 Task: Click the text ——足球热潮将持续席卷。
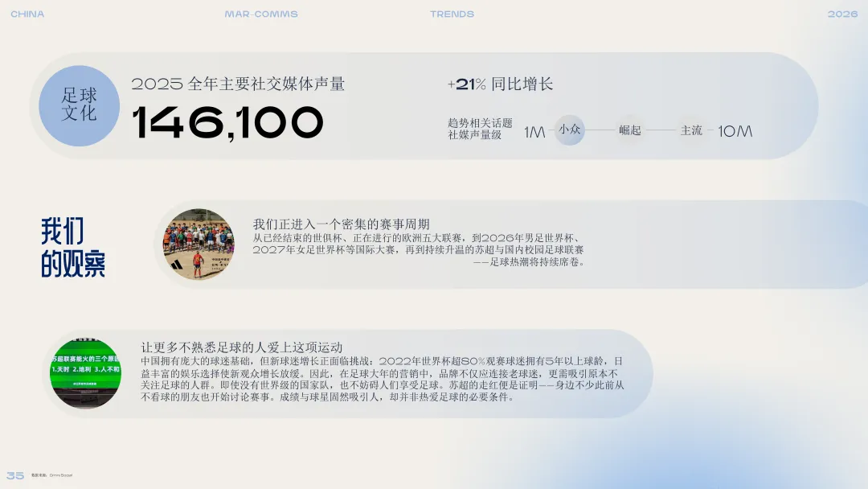coord(529,262)
